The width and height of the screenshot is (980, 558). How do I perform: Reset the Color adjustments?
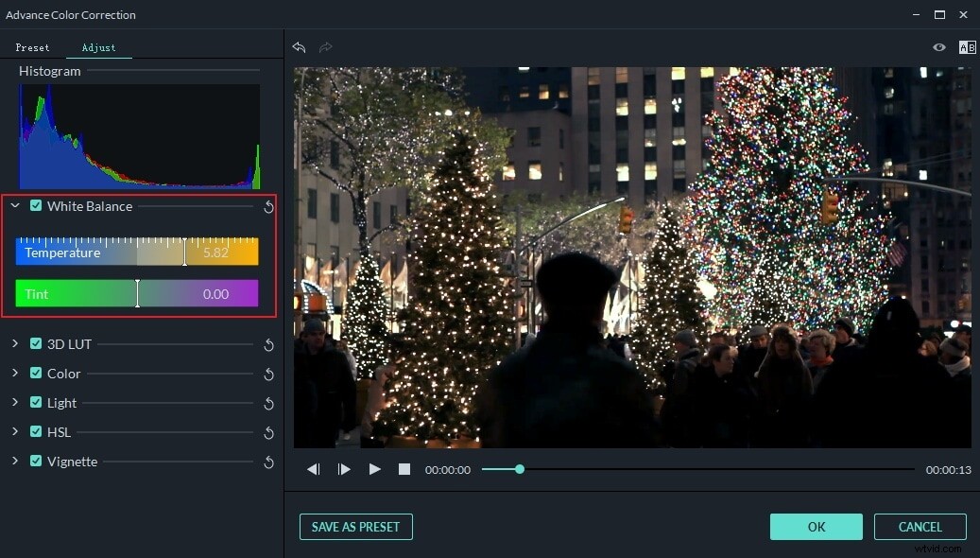(268, 374)
